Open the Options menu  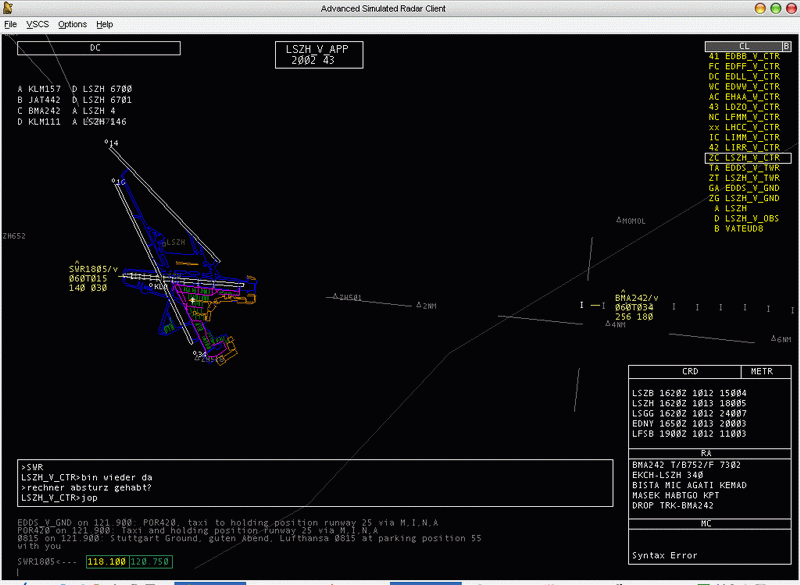point(72,24)
